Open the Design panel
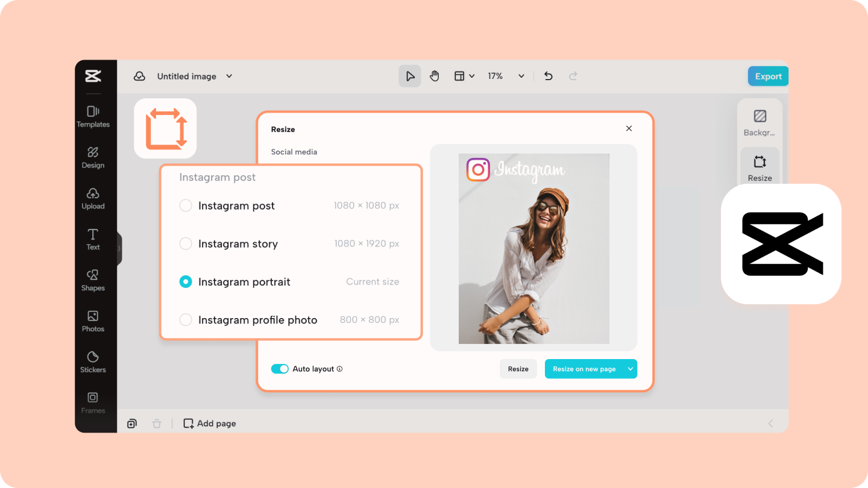 (x=93, y=157)
